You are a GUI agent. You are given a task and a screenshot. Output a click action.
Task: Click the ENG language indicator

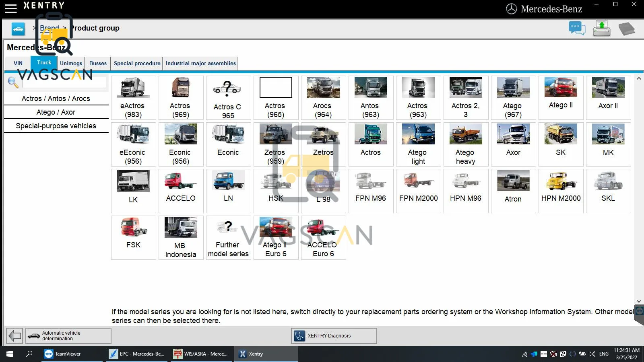[604, 354]
